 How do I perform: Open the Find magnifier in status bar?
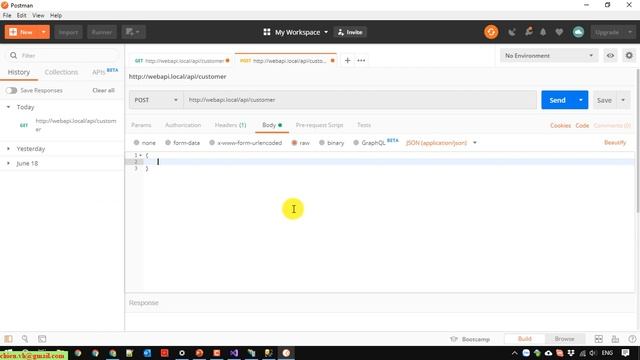(x=25, y=339)
